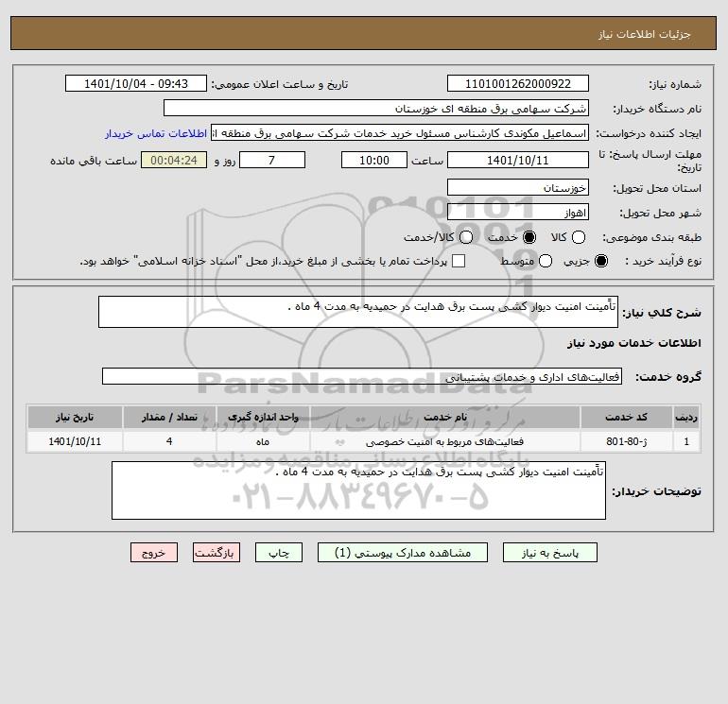Click the پاسخ به نیاز button
The image size is (728, 704).
click(x=550, y=553)
